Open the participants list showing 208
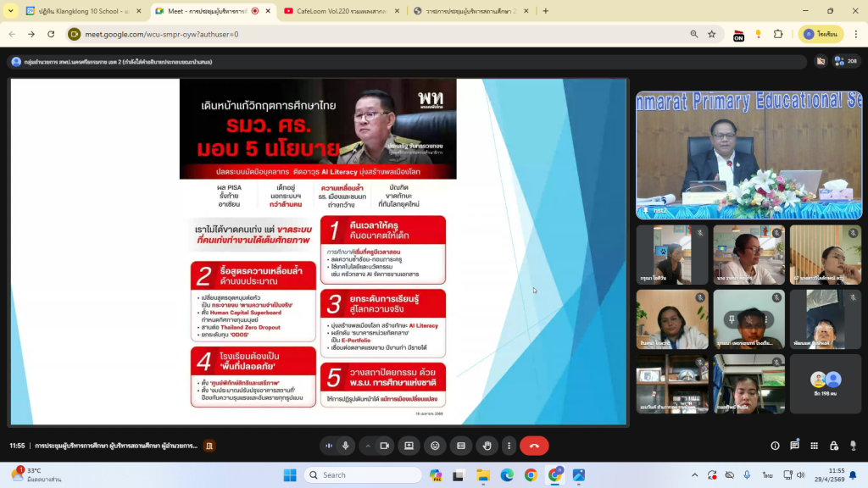 (x=845, y=61)
